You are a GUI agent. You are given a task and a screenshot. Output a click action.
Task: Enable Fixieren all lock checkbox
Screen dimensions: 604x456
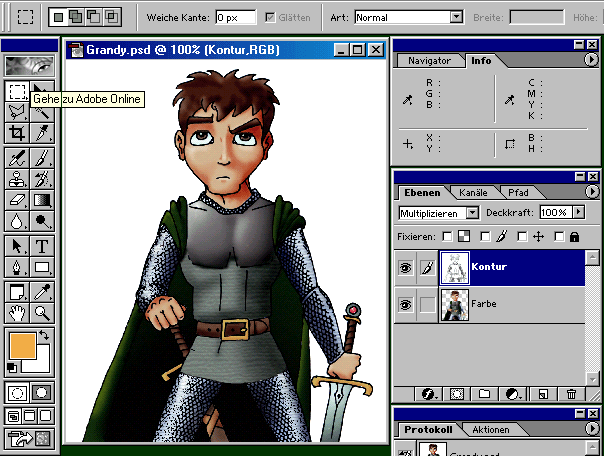point(559,236)
